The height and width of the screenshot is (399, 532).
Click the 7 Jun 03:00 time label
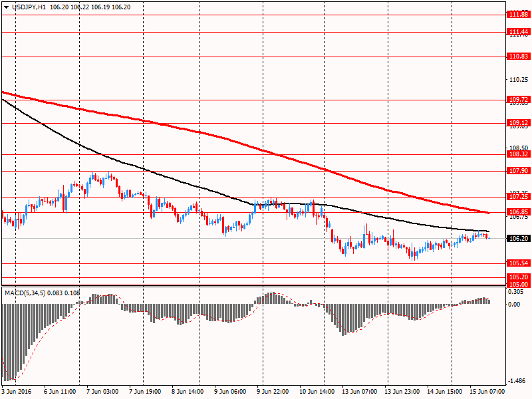[x=102, y=392]
